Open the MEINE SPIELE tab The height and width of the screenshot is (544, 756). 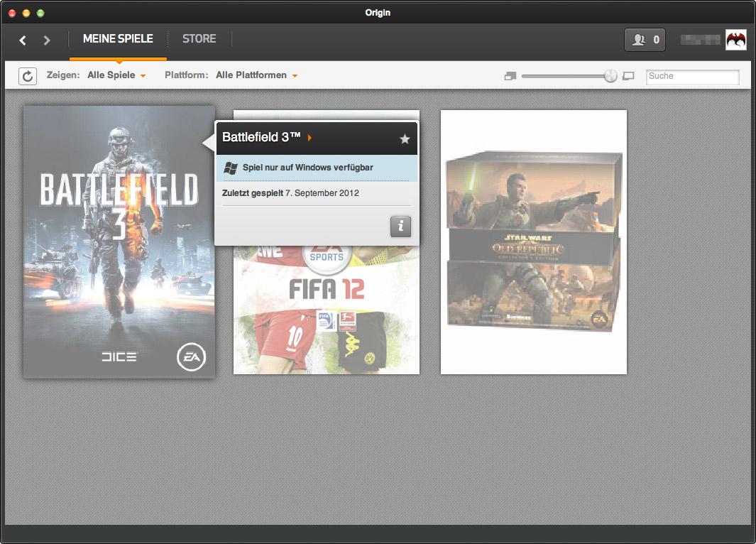coord(118,39)
